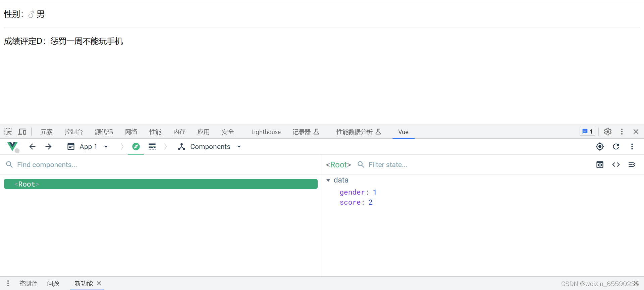Select the Root component row
Image resolution: width=644 pixels, height=290 pixels.
pos(161,184)
